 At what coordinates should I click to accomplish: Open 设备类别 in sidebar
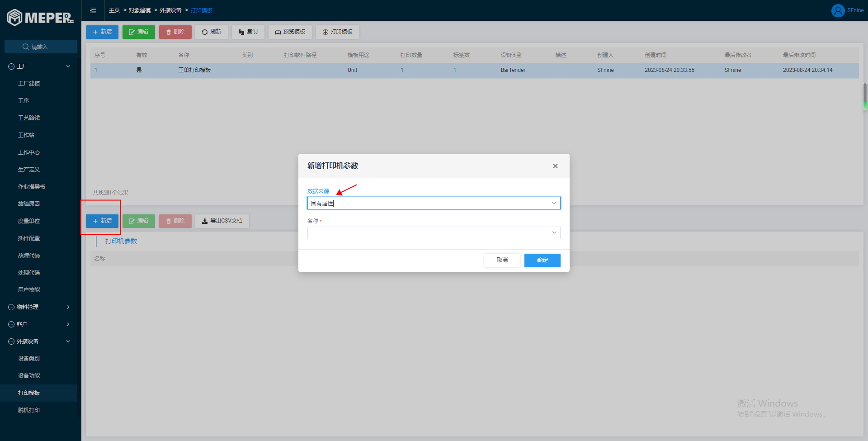click(x=29, y=358)
